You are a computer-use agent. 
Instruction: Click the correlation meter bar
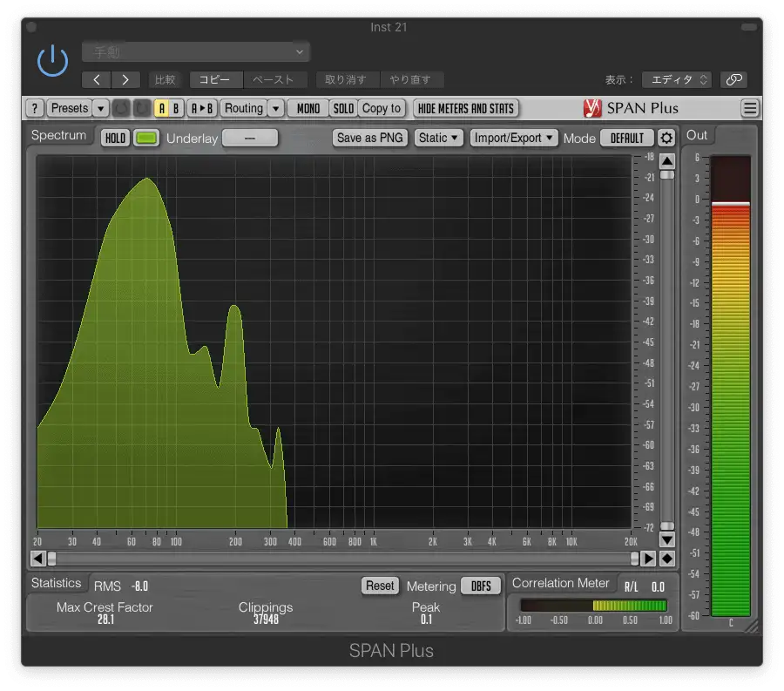coord(593,606)
